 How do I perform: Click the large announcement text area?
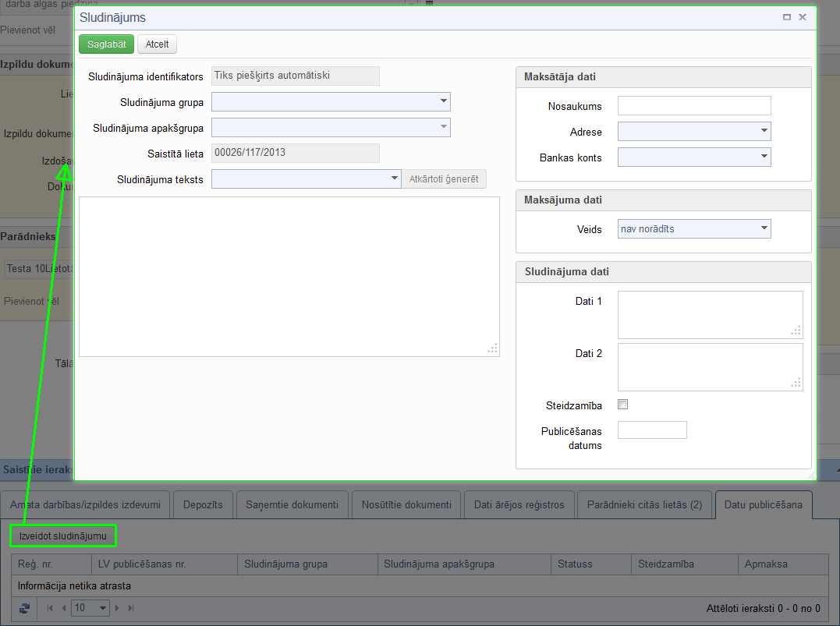[x=289, y=276]
